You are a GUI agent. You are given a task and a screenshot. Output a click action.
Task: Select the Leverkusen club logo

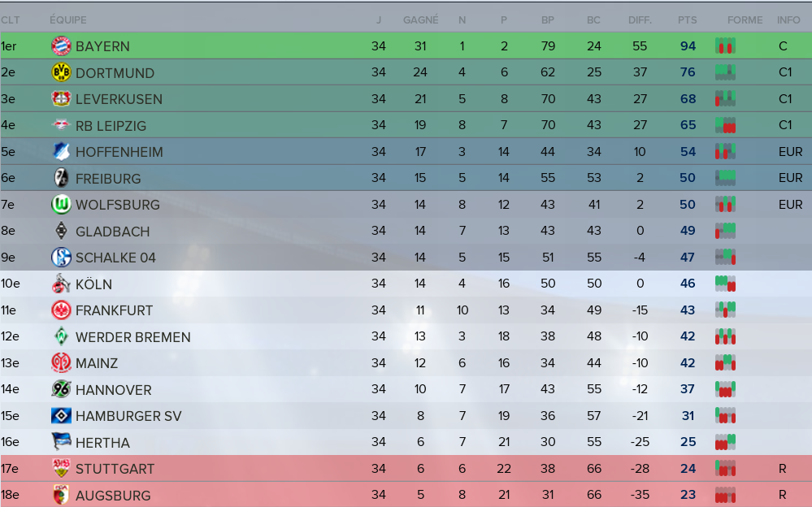pyautogui.click(x=61, y=99)
